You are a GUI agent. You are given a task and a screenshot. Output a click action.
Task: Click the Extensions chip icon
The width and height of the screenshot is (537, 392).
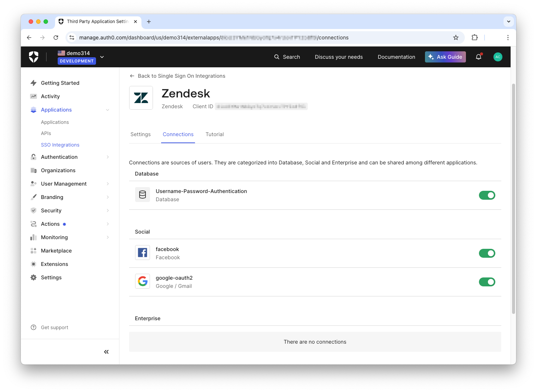click(x=33, y=264)
